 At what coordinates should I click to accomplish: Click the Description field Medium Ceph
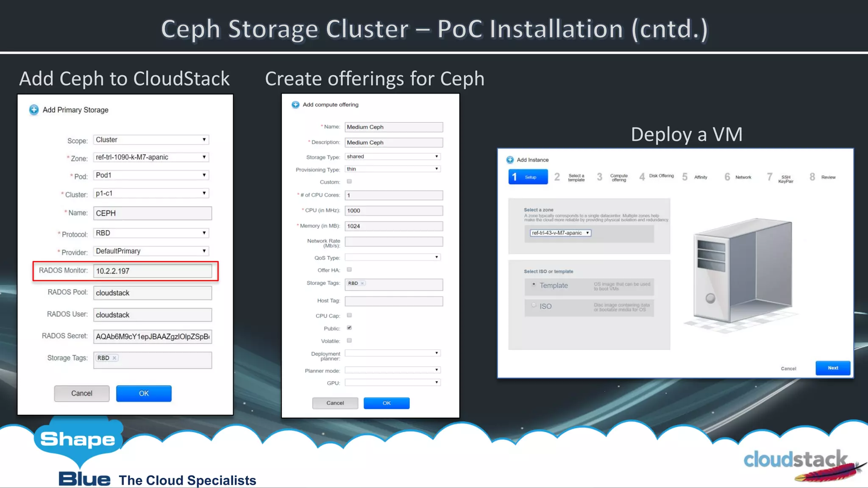pyautogui.click(x=394, y=142)
